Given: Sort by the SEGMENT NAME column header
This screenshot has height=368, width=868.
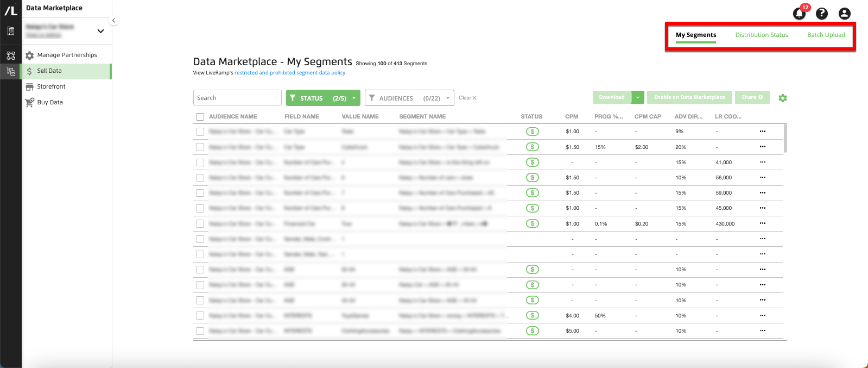Looking at the screenshot, I should (422, 116).
